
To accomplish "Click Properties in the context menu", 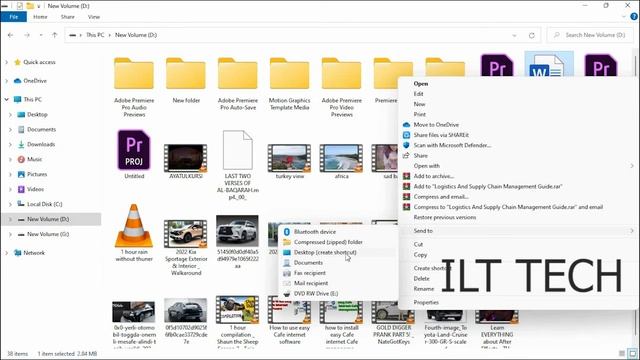I will click(426, 302).
